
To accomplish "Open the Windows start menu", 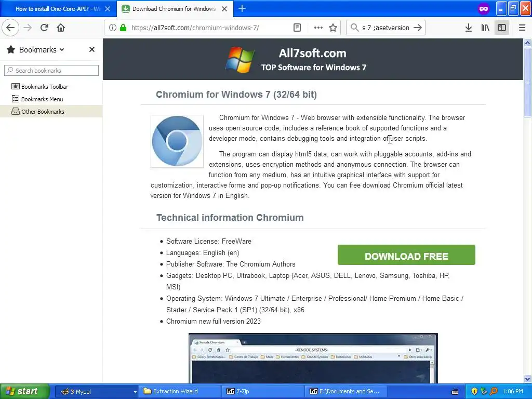I will (25, 392).
